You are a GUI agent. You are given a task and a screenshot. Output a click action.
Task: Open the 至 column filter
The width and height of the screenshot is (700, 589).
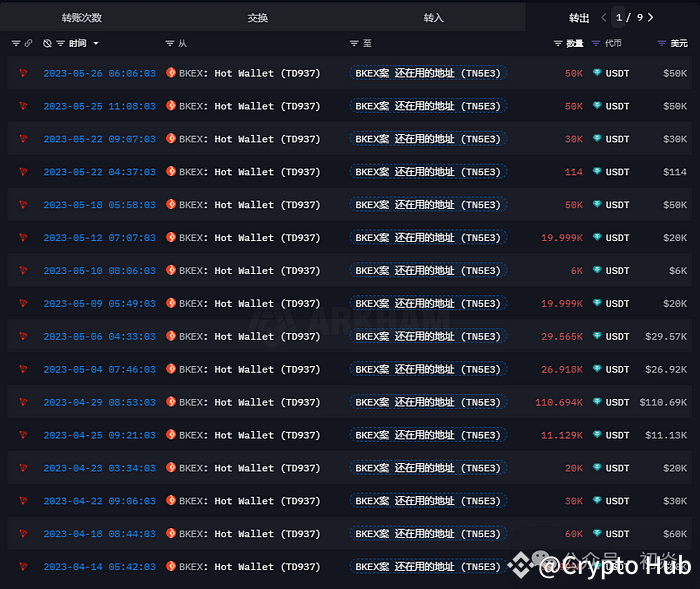pos(354,43)
